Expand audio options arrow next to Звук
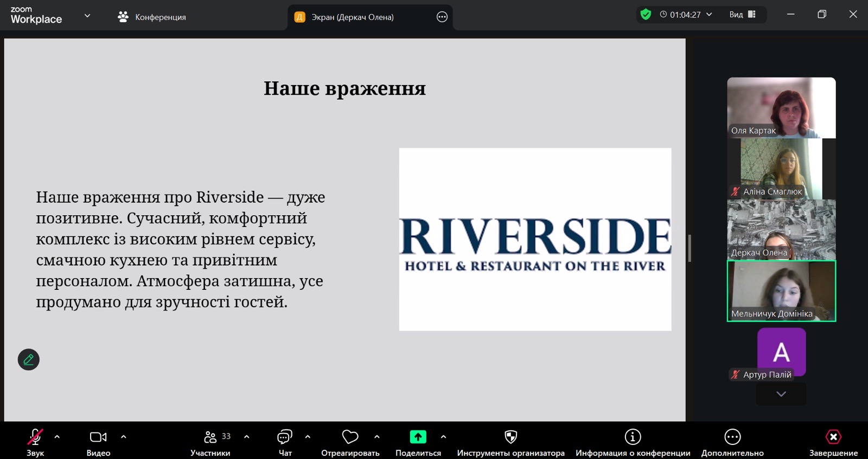Image resolution: width=868 pixels, height=459 pixels. click(57, 437)
